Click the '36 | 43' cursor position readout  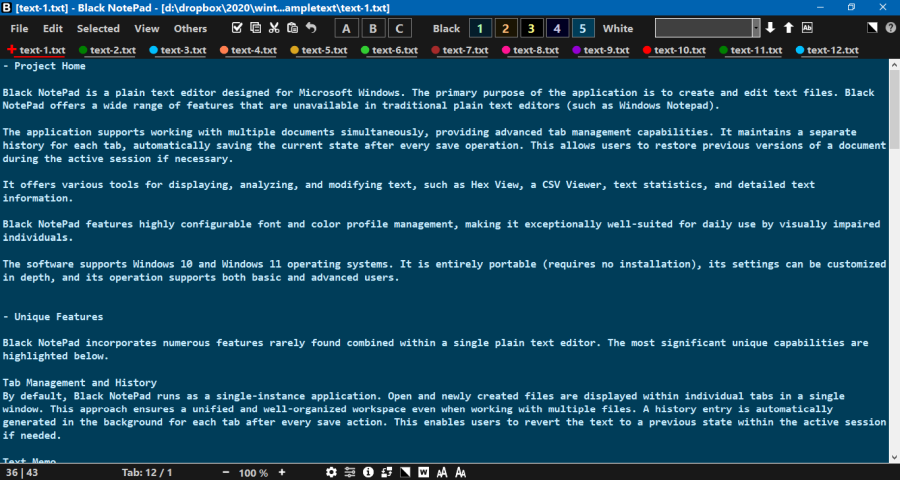pos(21,473)
